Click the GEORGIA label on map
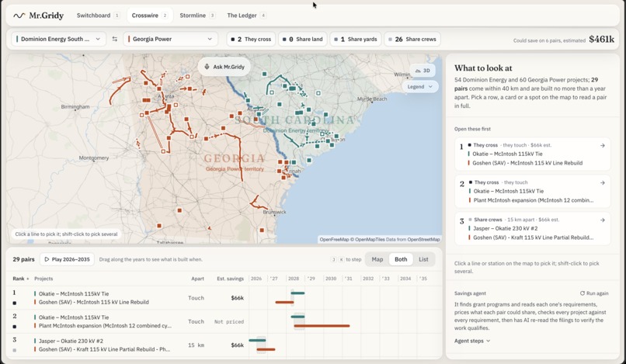The height and width of the screenshot is (364, 626). 235,158
